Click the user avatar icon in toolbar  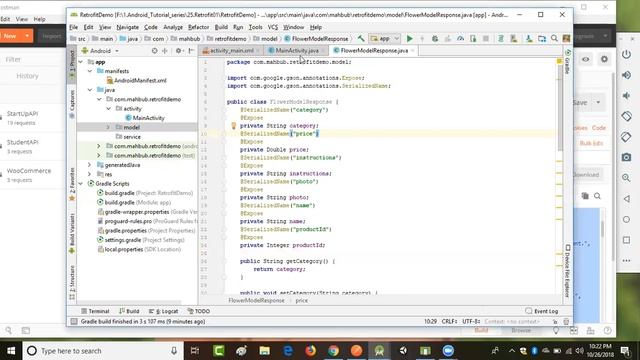tap(566, 38)
